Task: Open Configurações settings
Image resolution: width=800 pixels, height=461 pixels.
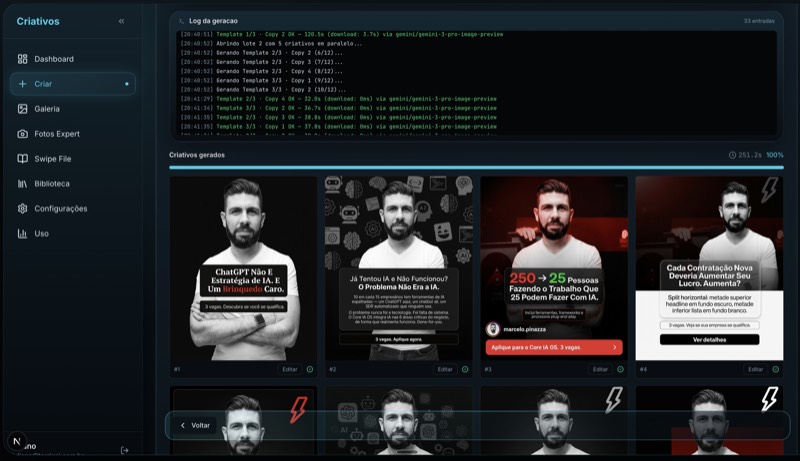Action: click(x=72, y=209)
